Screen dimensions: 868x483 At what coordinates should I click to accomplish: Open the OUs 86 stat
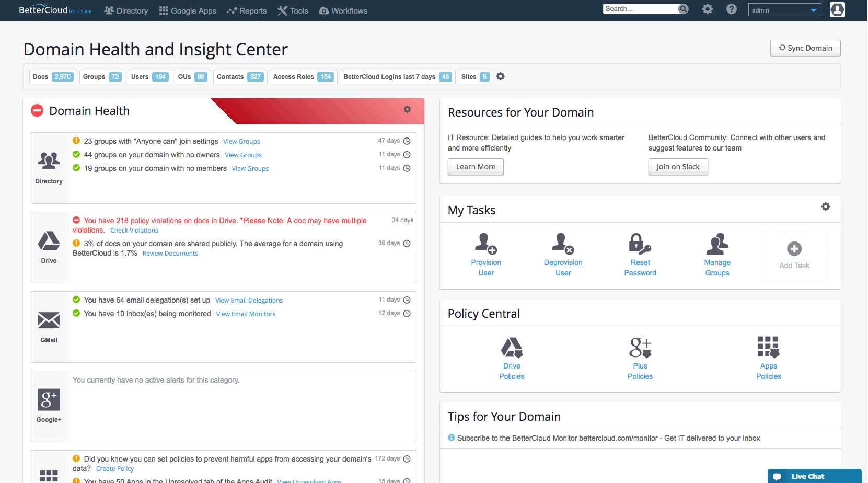192,77
